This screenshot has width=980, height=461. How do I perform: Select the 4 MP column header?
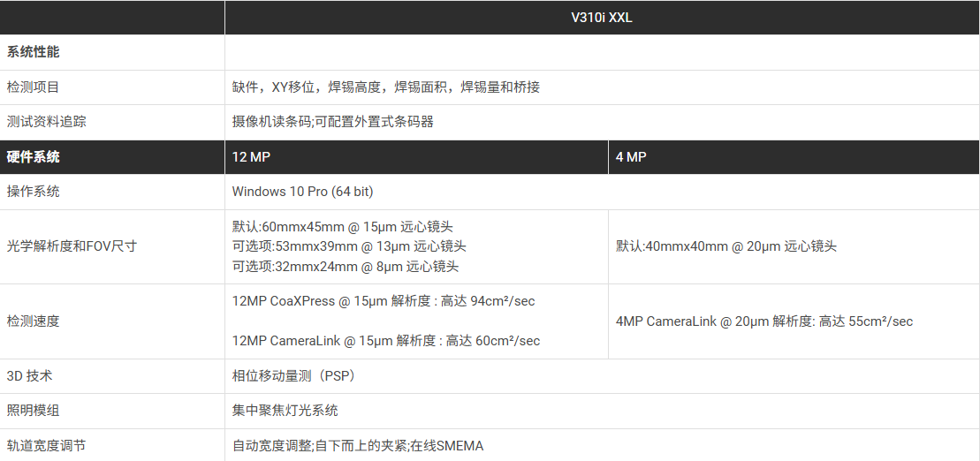coord(630,157)
